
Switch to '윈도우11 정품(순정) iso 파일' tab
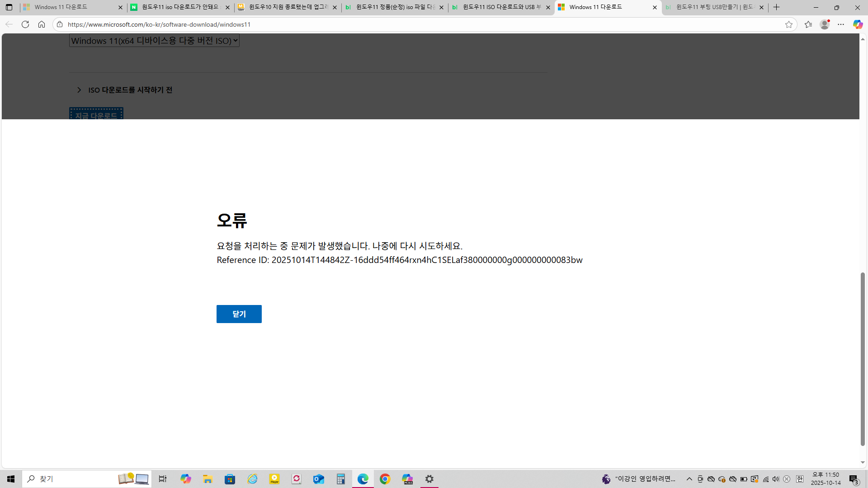click(x=394, y=7)
